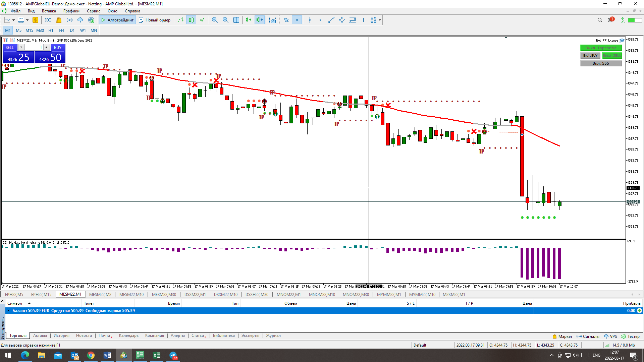This screenshot has height=362, width=644.
Task: Click the tile windows grid icon
Action: pyautogui.click(x=236, y=20)
